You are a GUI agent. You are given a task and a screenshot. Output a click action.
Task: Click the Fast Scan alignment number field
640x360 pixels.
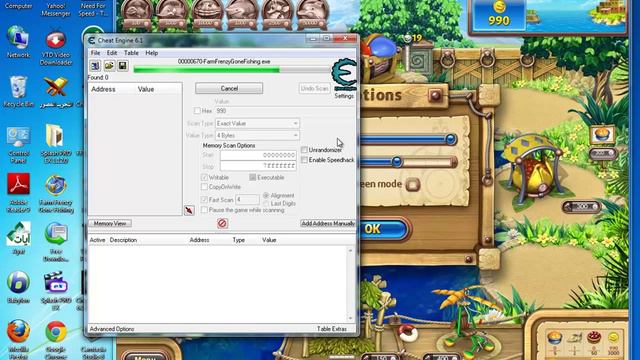(247, 200)
